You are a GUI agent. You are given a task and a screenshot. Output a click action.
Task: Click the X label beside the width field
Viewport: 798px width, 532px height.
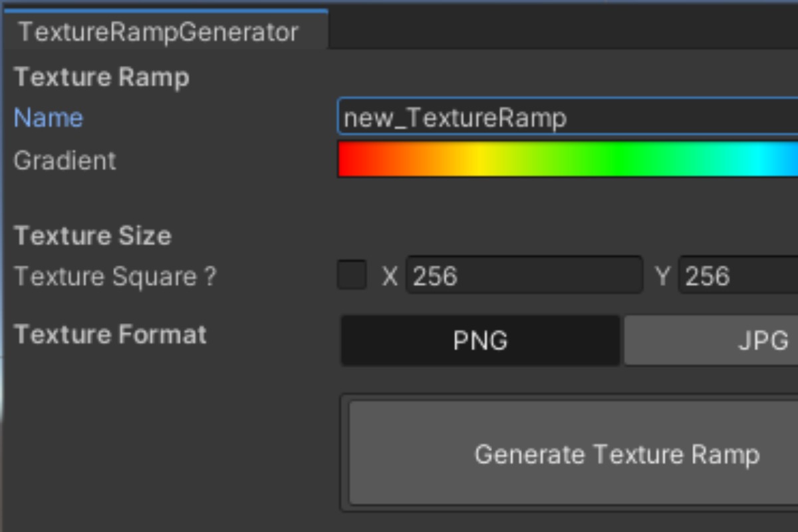pyautogui.click(x=390, y=276)
